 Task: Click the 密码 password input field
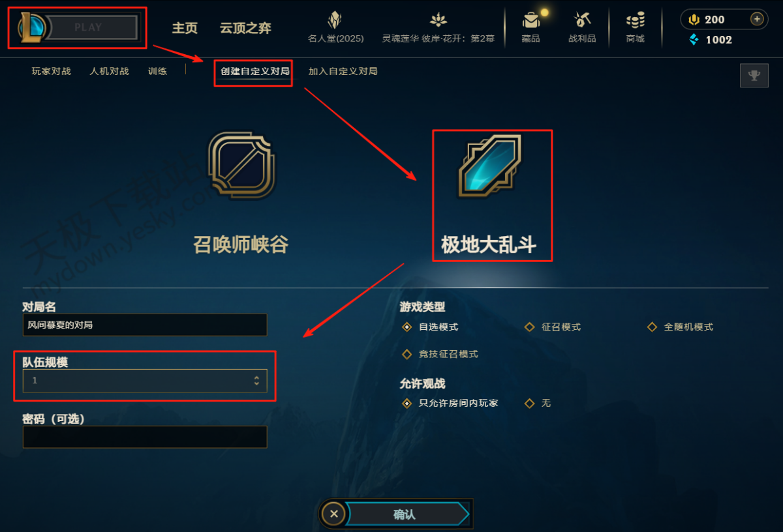click(x=145, y=437)
